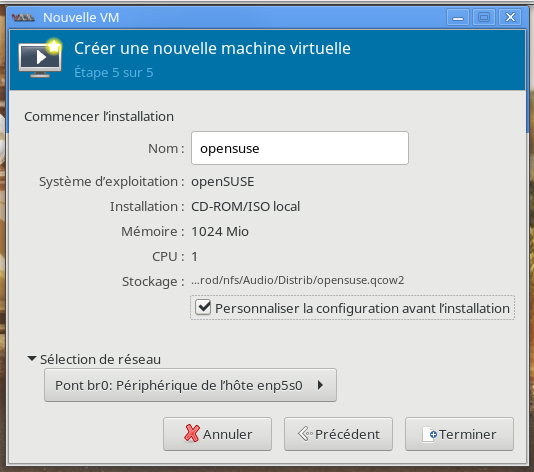
Task: Click the document plus icon on Terminer
Action: [x=429, y=435]
